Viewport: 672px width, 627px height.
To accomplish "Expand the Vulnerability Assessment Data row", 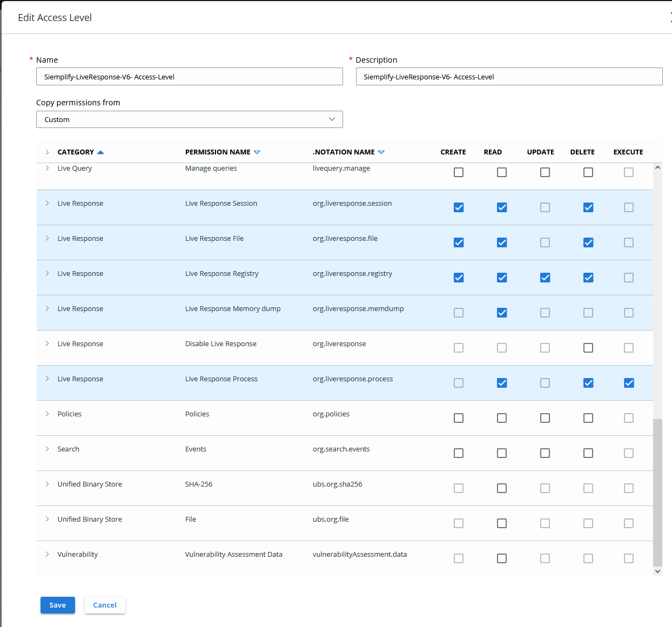I will [47, 554].
